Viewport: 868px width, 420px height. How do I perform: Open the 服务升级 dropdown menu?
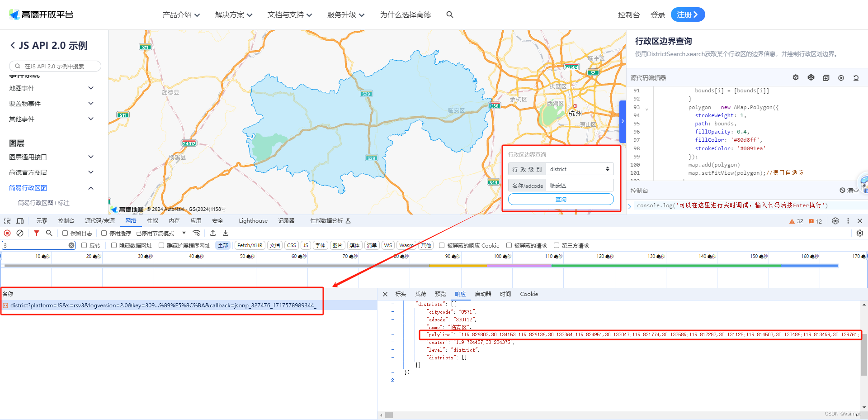[346, 15]
